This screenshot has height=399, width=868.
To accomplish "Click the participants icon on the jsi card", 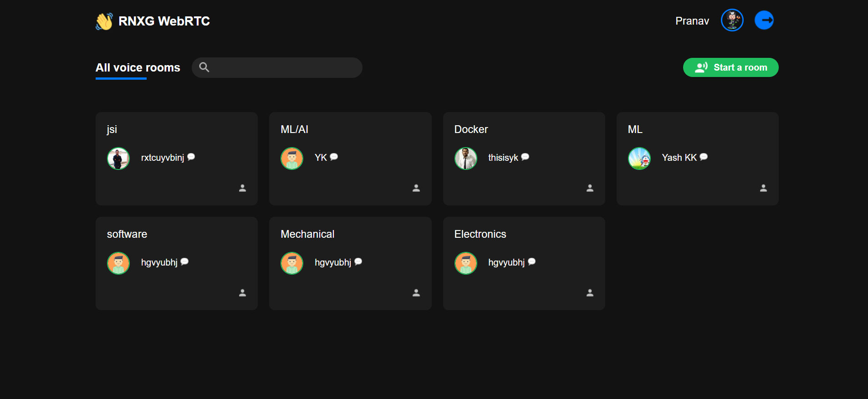I will point(242,188).
